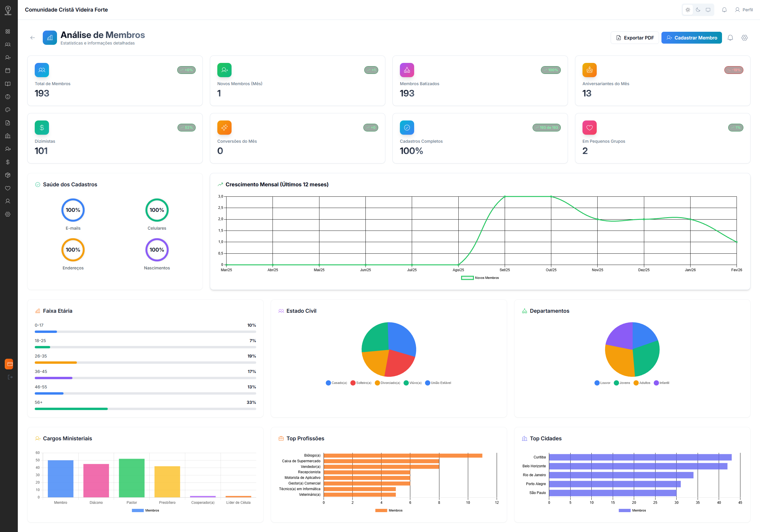Click the orange card icon in sidebar
Screen dimensions: 760x532
click(9, 364)
